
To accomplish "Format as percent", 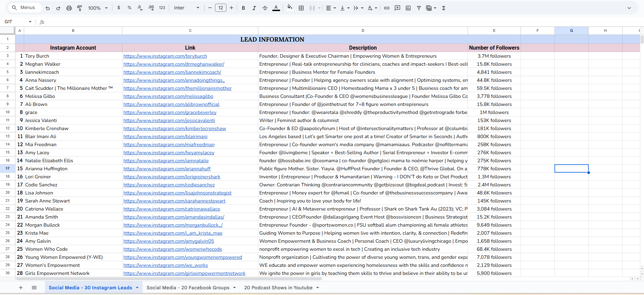I will (129, 8).
